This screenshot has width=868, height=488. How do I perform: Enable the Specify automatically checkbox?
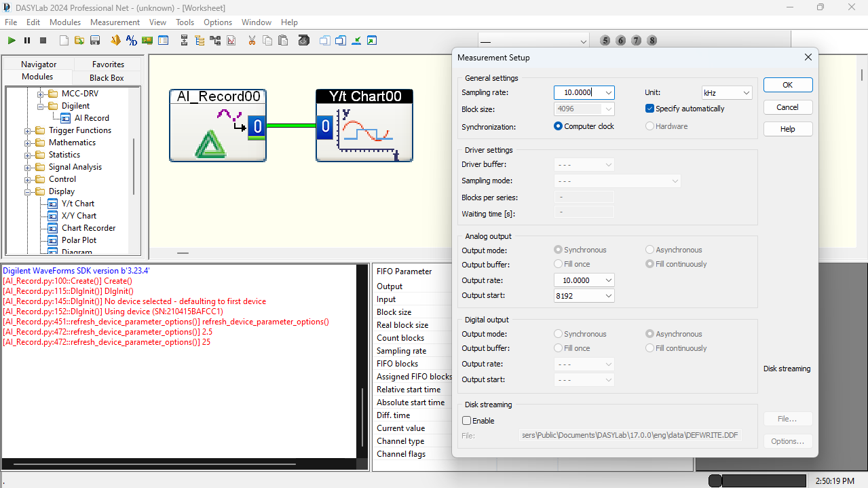point(649,108)
